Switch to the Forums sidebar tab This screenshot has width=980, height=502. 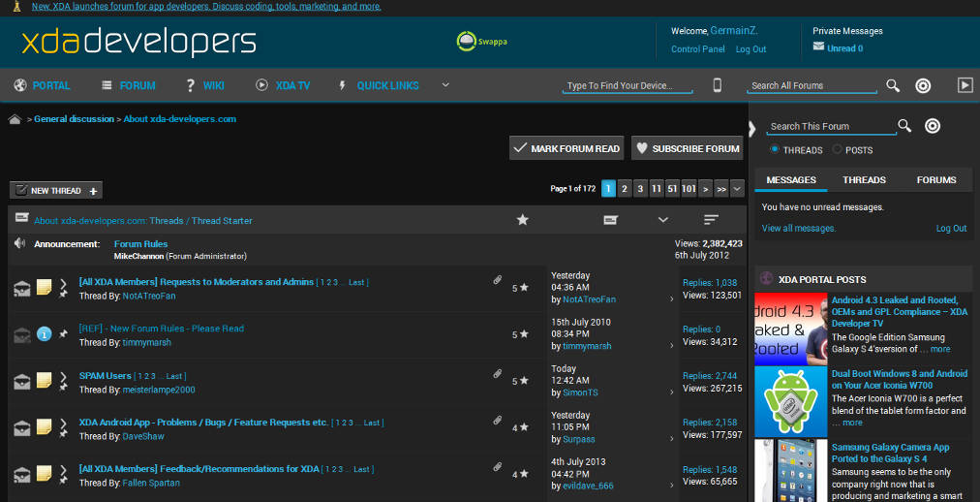click(935, 179)
